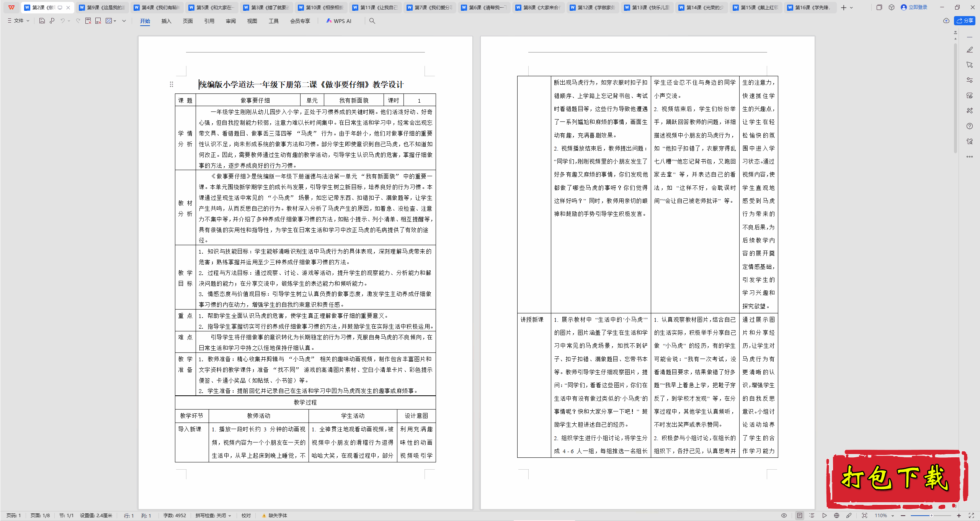The image size is (980, 521).
Task: Click the zoom in plus icon
Action: pos(959,516)
